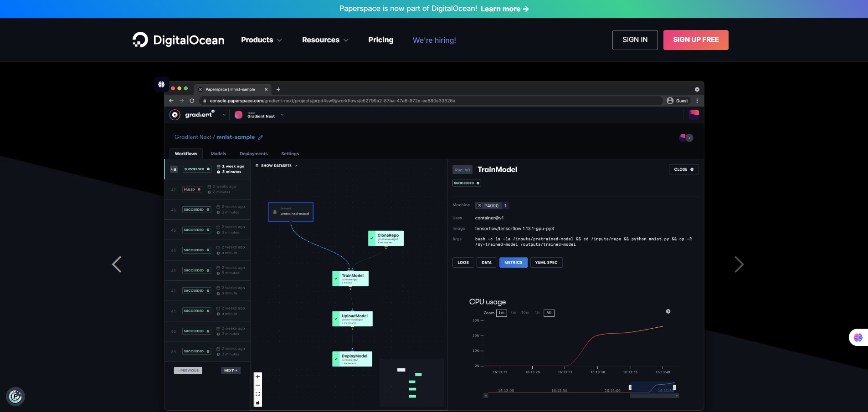This screenshot has height=412, width=868.
Task: Edit the mnist-sample name with pencil icon
Action: click(260, 137)
